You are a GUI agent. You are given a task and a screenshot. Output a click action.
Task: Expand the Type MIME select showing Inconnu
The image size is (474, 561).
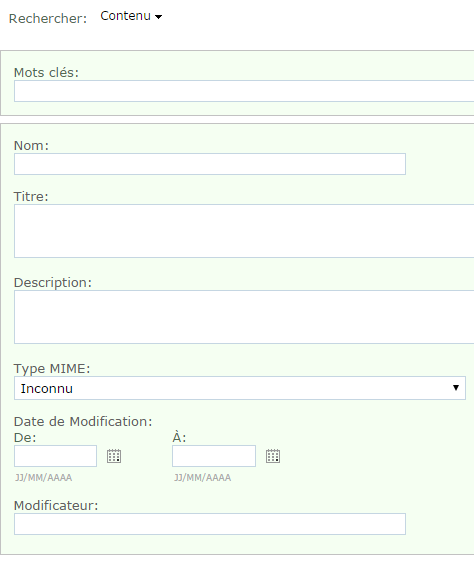click(x=240, y=388)
